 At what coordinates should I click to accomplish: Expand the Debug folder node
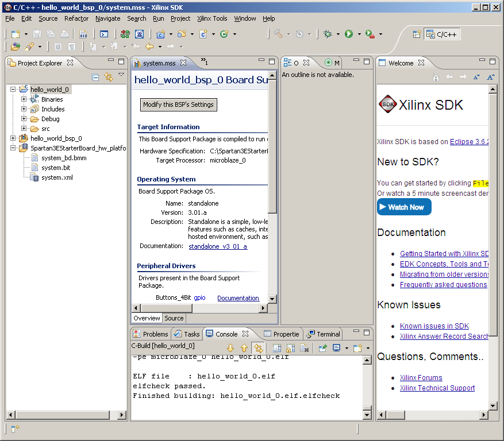(24, 119)
